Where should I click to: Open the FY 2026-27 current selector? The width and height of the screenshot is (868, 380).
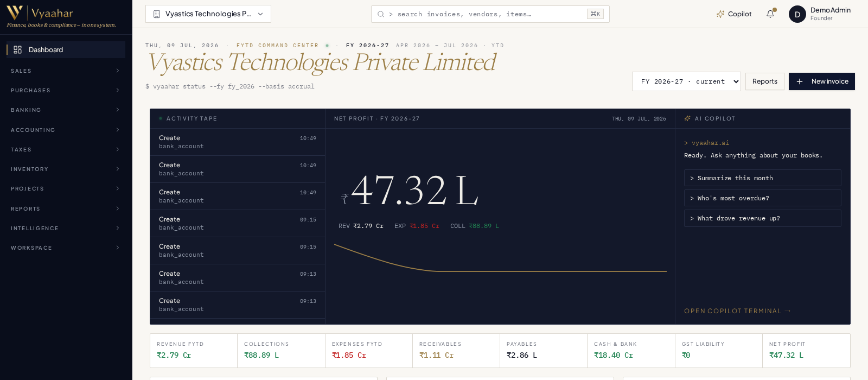tap(686, 81)
